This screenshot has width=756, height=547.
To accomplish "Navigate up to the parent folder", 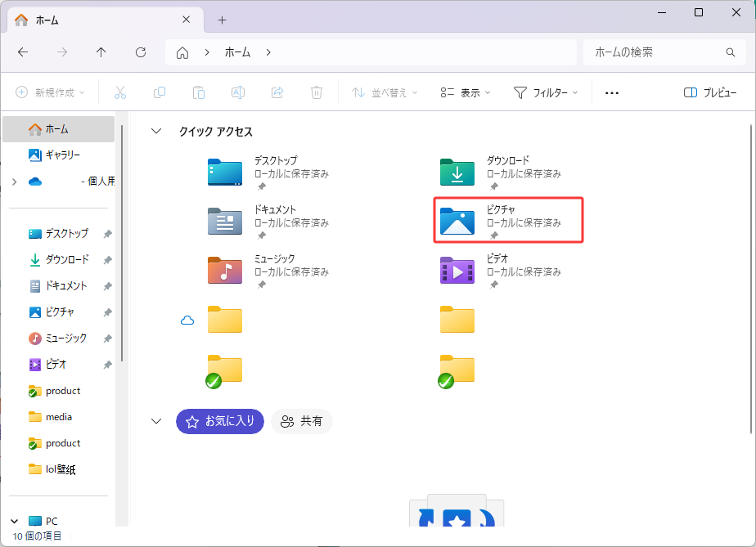I will point(101,52).
